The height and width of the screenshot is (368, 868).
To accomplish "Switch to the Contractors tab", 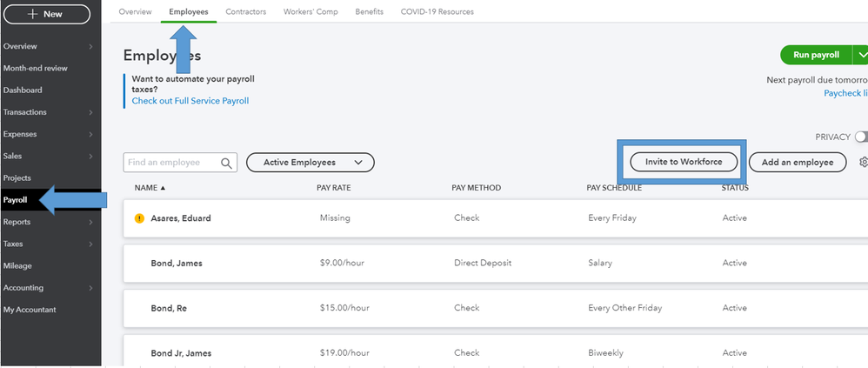I will click(x=245, y=12).
